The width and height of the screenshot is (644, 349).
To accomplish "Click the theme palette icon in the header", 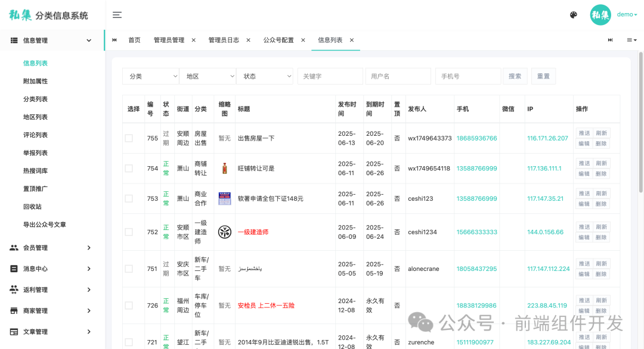I will [573, 14].
